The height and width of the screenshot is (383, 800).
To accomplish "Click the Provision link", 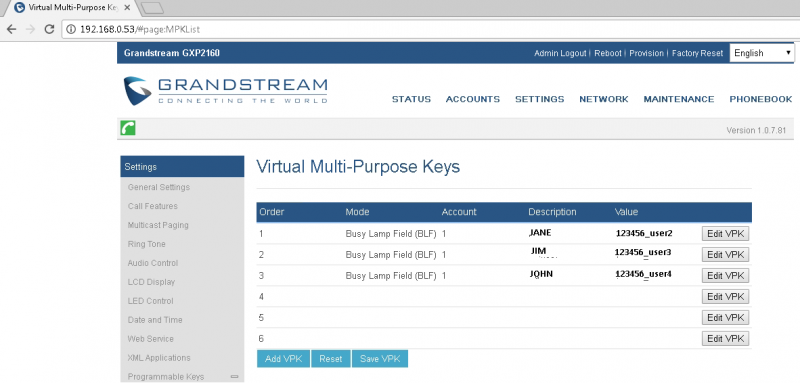I will pos(646,53).
